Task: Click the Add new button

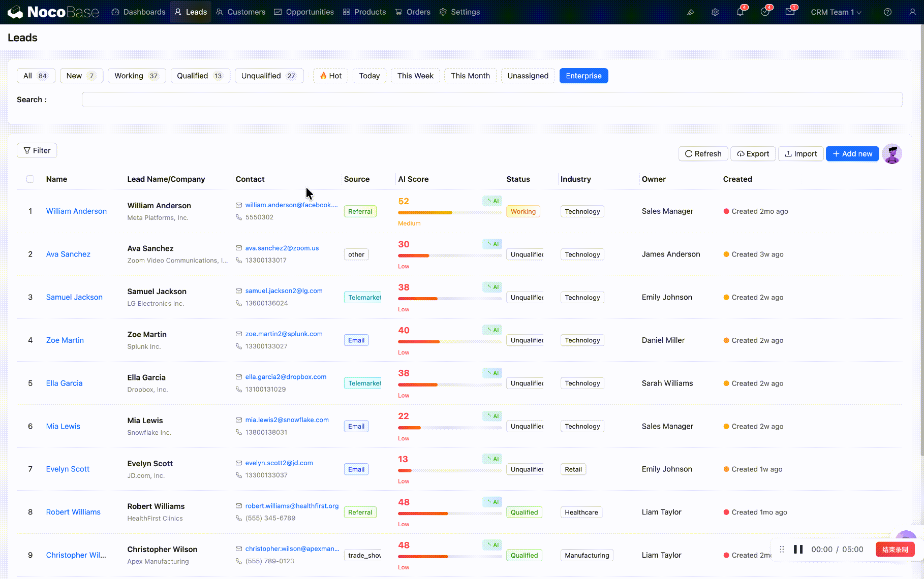Action: point(852,154)
